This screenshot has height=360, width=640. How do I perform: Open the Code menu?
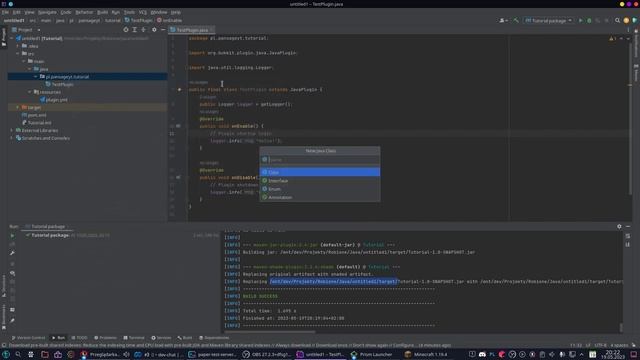(66, 12)
